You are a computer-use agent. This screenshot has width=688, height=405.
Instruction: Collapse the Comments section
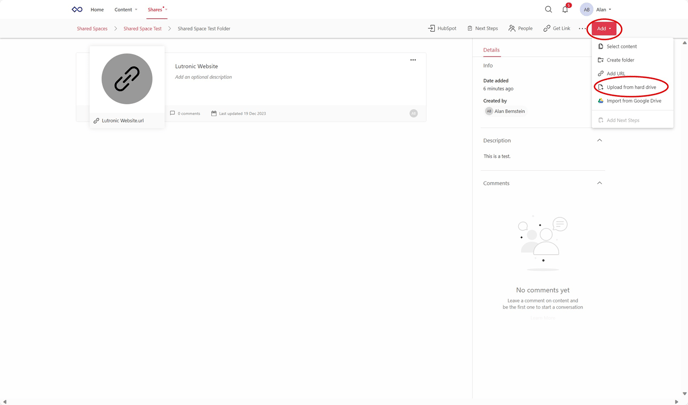pos(599,183)
